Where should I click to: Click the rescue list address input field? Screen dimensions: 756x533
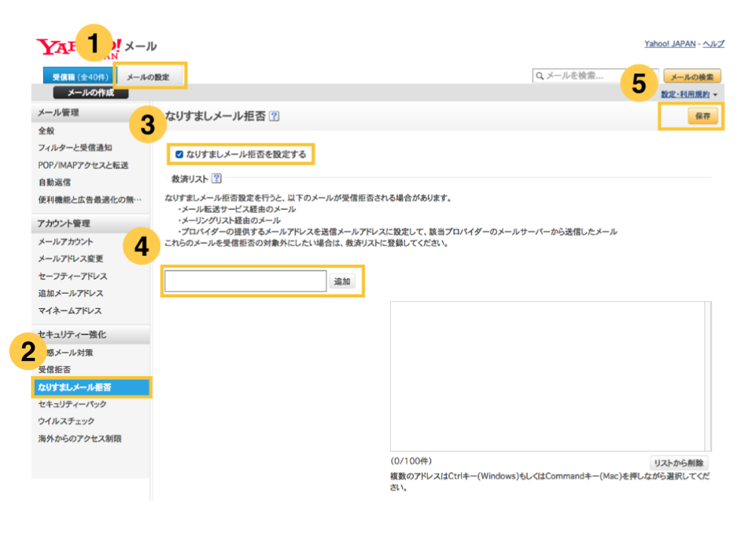[x=245, y=281]
